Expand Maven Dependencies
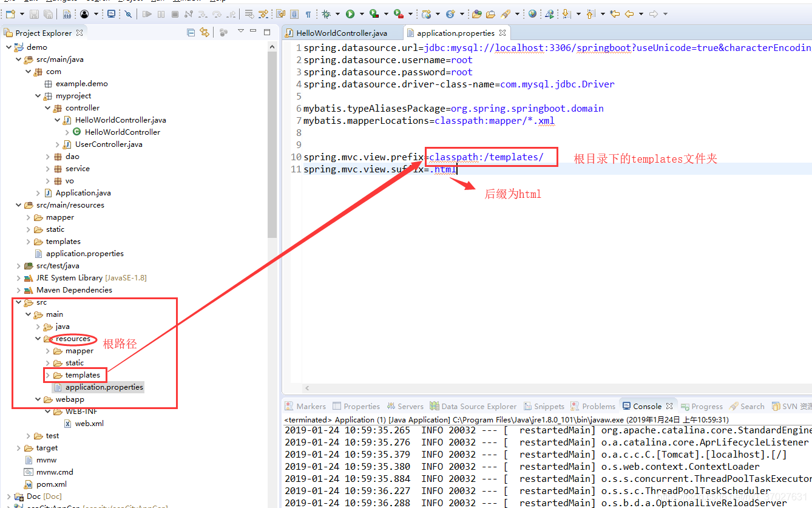Image resolution: width=812 pixels, height=508 pixels. (x=18, y=290)
